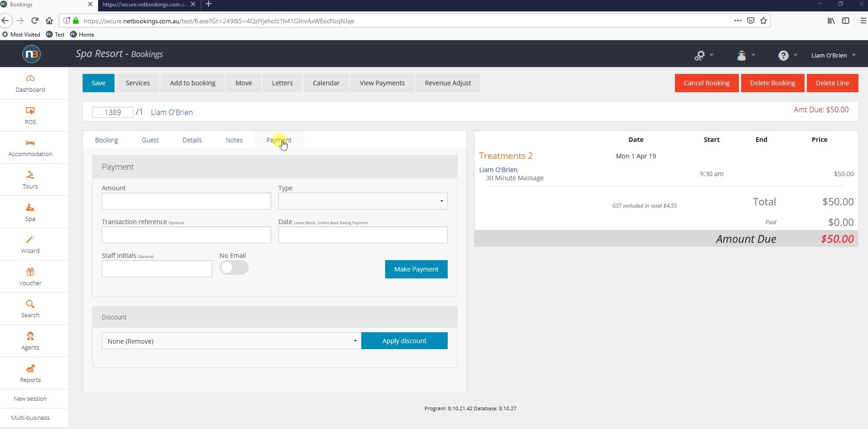Expand the settings gear dropdown arrow
Image resolution: width=868 pixels, height=429 pixels.
711,55
